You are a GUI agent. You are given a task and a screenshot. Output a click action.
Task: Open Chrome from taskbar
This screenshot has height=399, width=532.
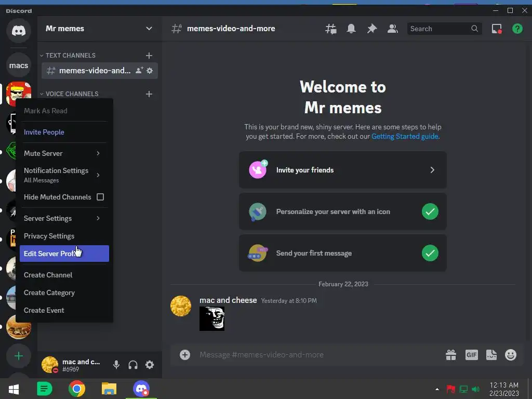point(77,389)
